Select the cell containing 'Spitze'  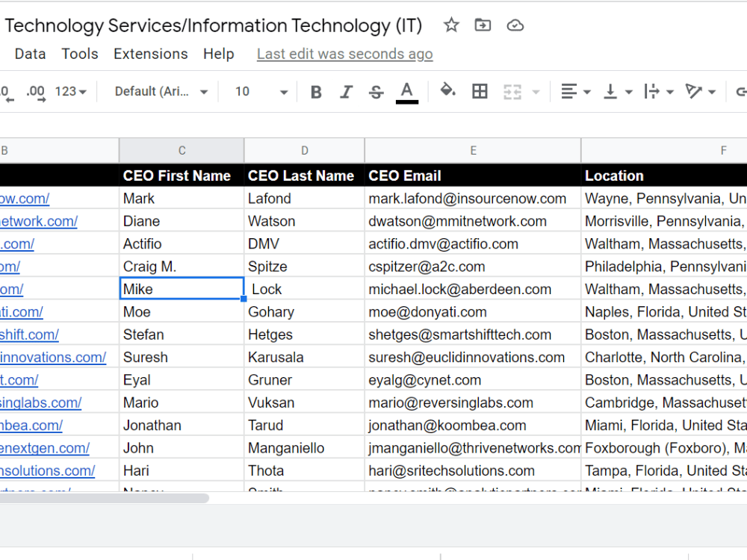point(305,267)
